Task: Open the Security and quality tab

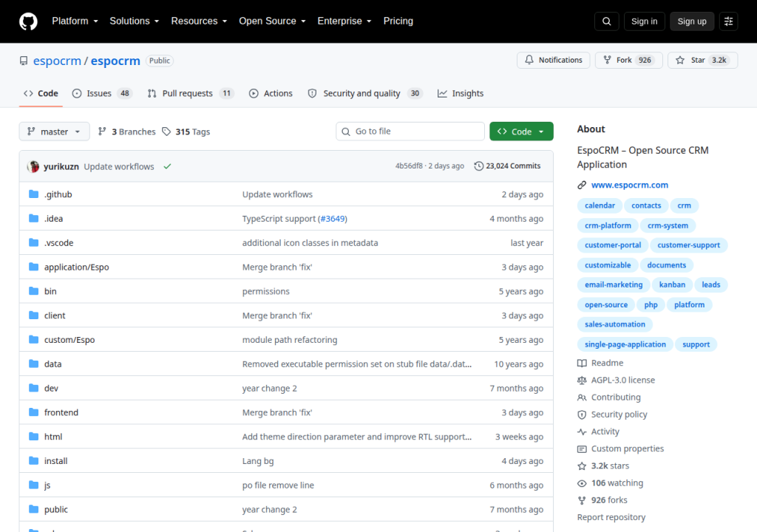Action: [x=365, y=93]
